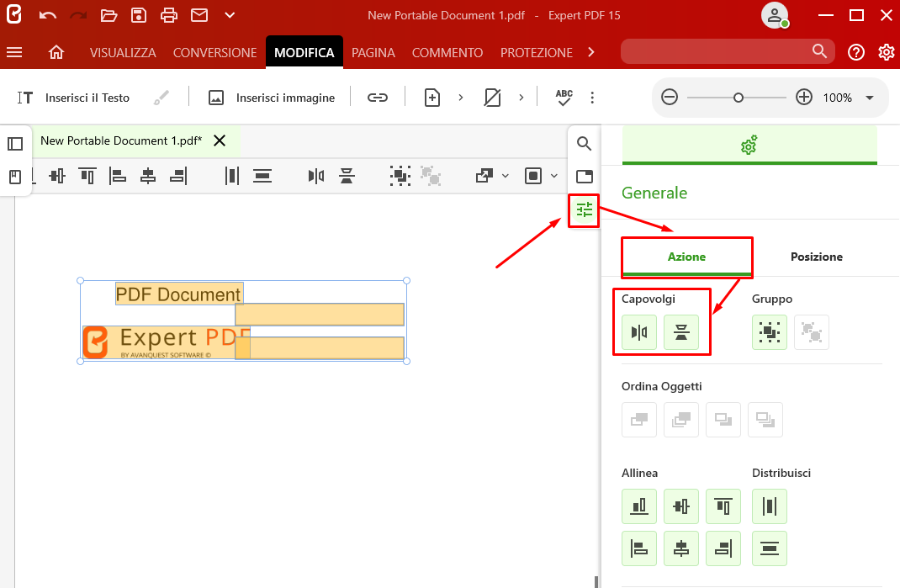Align objects to bottom under Allinea
Viewport: 900px width, 588px height.
639,506
